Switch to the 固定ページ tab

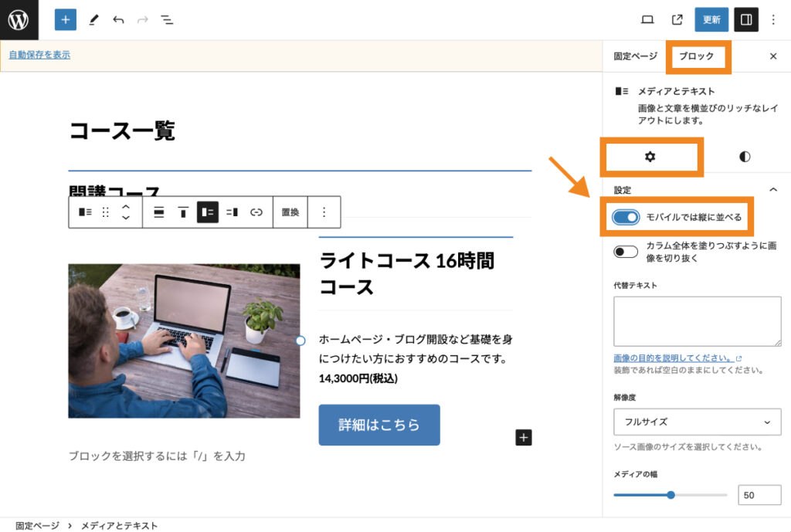(633, 56)
